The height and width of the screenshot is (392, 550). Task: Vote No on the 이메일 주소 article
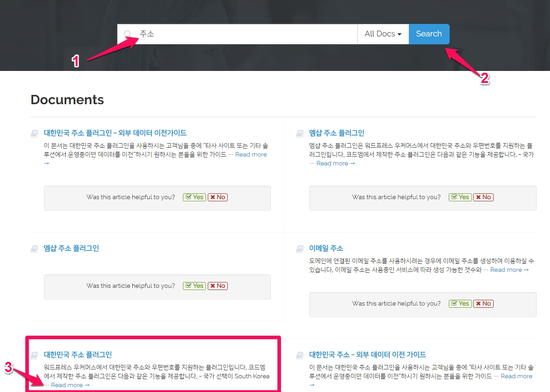click(483, 304)
